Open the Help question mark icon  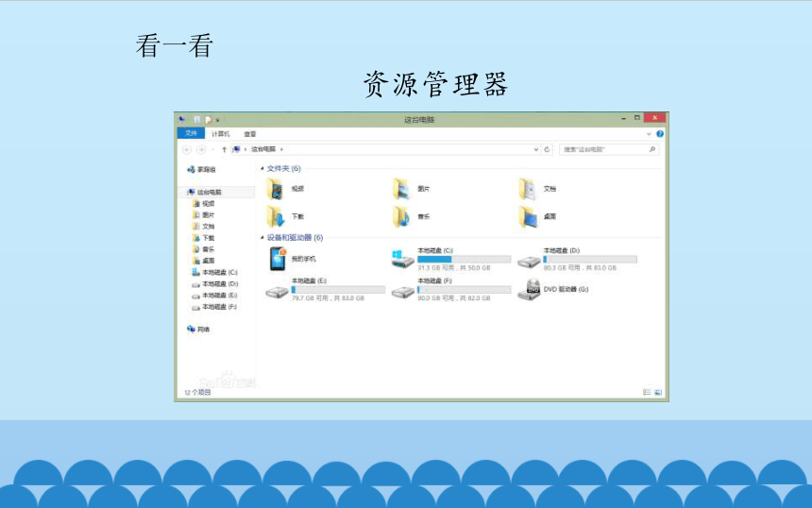660,134
